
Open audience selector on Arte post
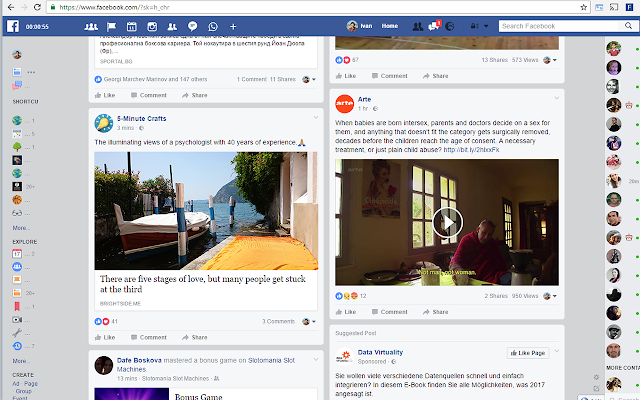[550, 296]
